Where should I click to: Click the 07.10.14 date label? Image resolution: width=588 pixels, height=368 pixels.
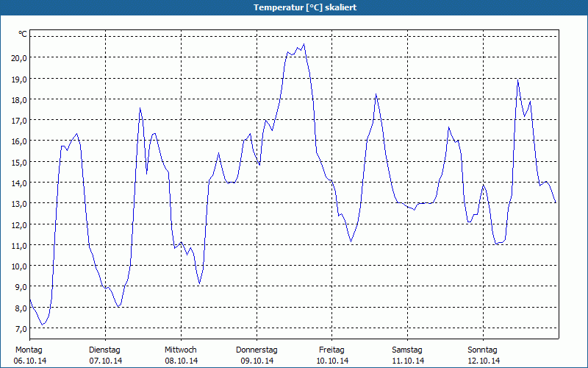pyautogui.click(x=106, y=361)
